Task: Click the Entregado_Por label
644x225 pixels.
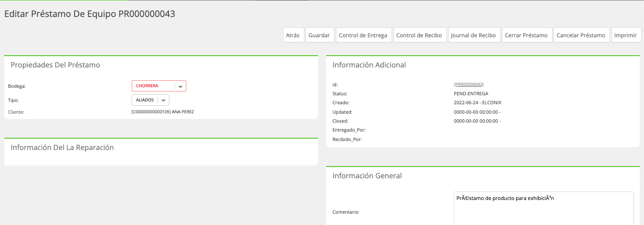Action: click(x=349, y=130)
